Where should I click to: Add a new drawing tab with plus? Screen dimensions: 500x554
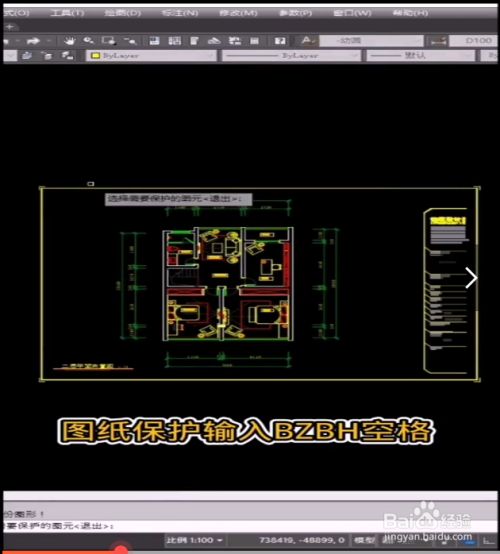[x=10, y=27]
